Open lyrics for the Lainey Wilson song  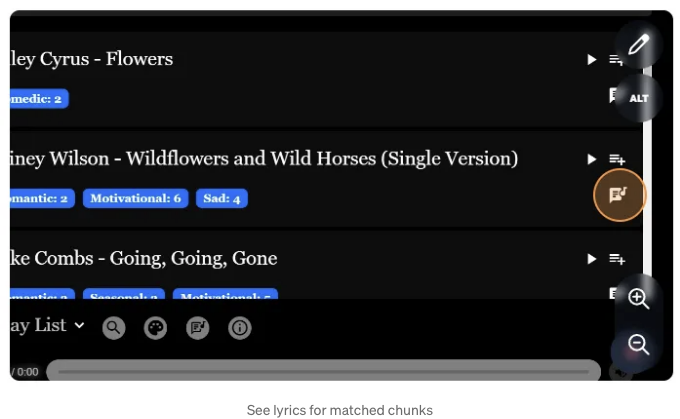[619, 195]
